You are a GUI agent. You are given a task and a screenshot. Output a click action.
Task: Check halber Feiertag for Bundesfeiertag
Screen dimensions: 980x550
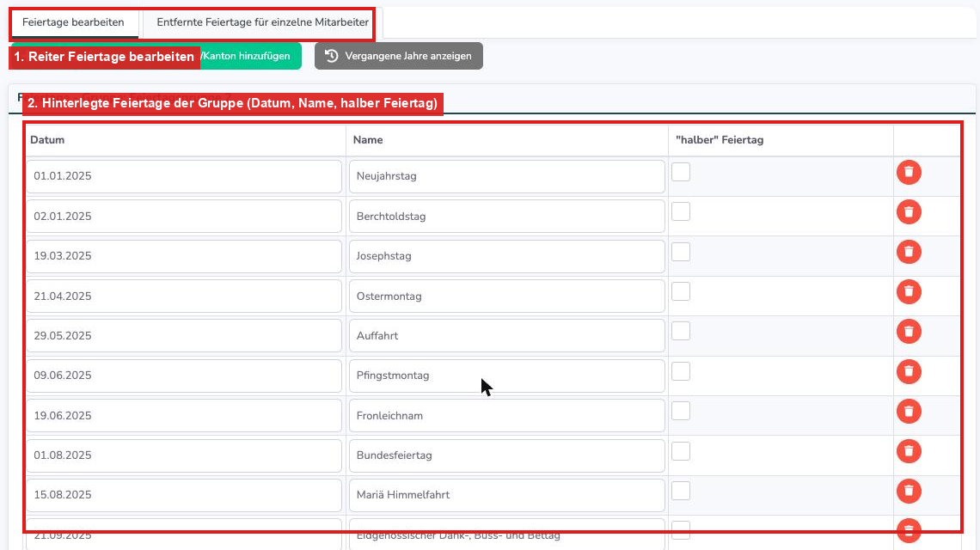point(681,451)
